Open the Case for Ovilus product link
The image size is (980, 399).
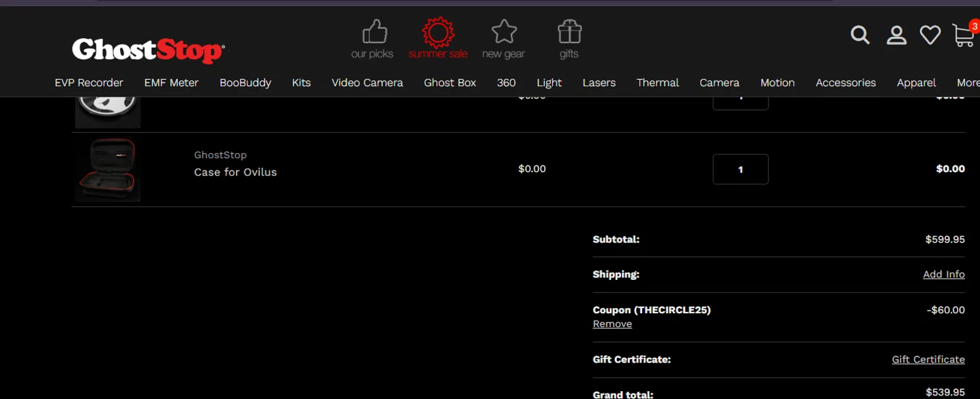pos(235,172)
